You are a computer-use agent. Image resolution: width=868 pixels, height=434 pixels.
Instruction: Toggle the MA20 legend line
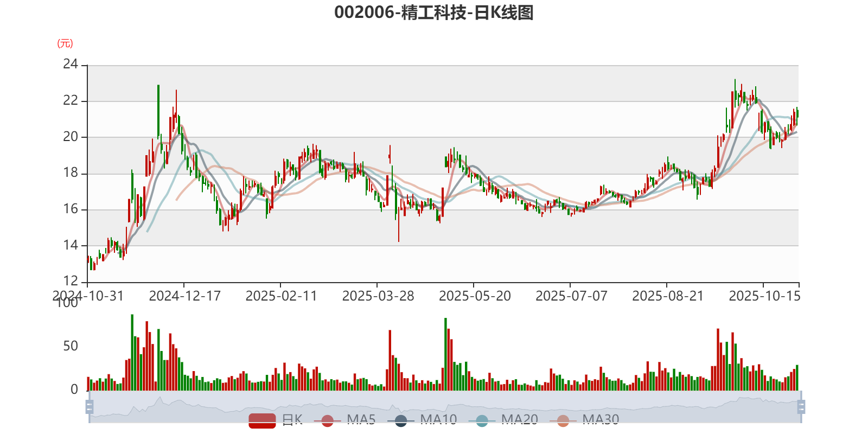click(x=503, y=420)
